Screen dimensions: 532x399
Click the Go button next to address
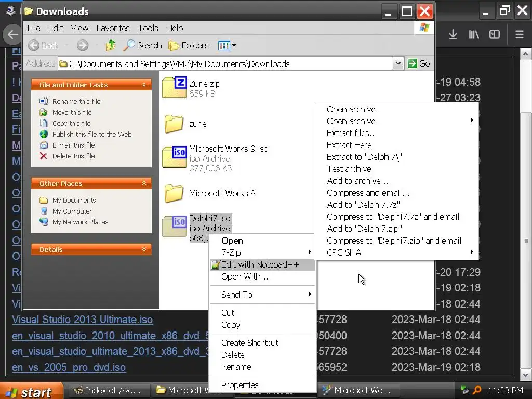[x=419, y=63]
